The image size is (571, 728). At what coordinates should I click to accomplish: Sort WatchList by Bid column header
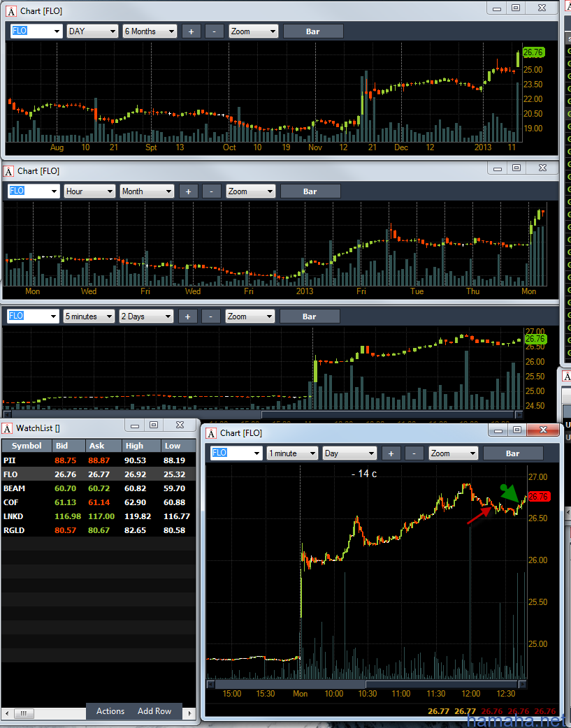pos(68,446)
